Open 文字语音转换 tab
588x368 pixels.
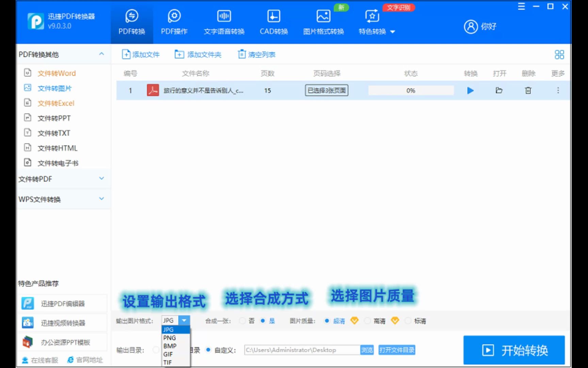click(x=224, y=22)
